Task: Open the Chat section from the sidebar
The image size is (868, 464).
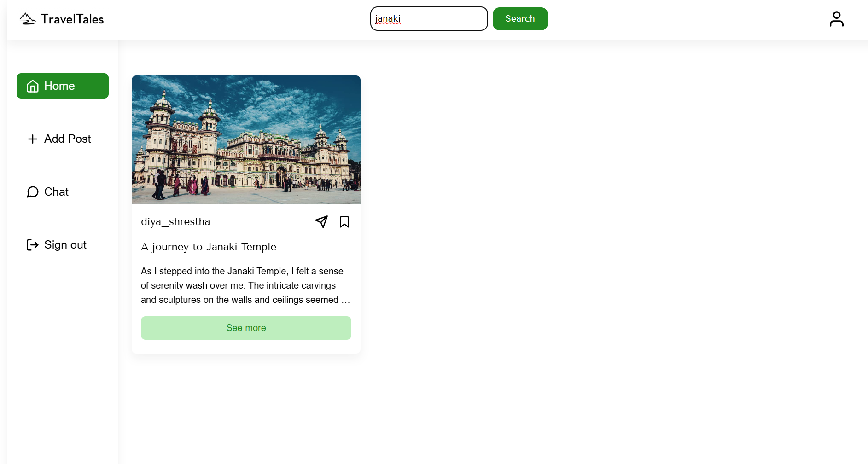Action: pos(56,192)
